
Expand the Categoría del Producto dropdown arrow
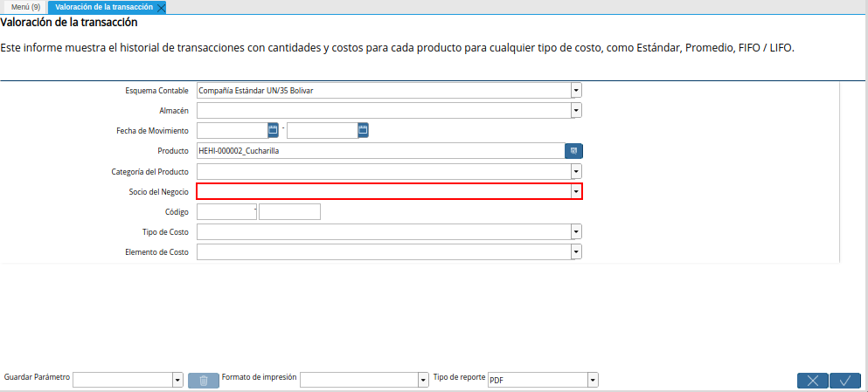[x=577, y=171]
